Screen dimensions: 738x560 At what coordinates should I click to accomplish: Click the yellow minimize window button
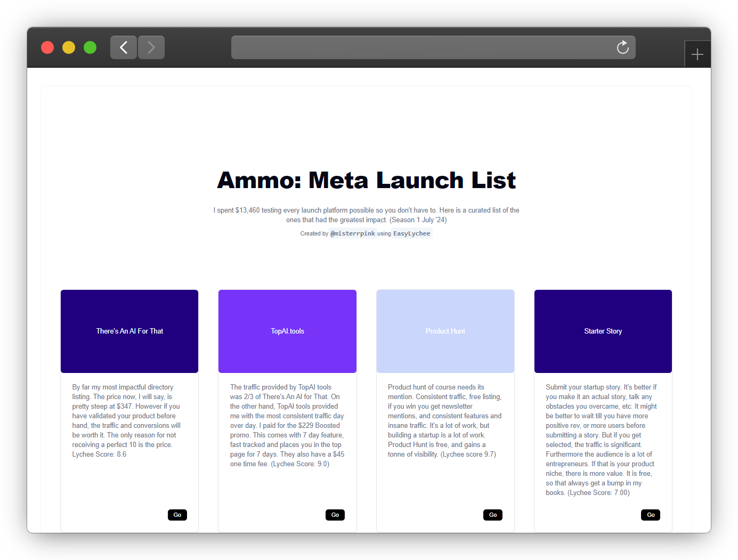point(69,47)
